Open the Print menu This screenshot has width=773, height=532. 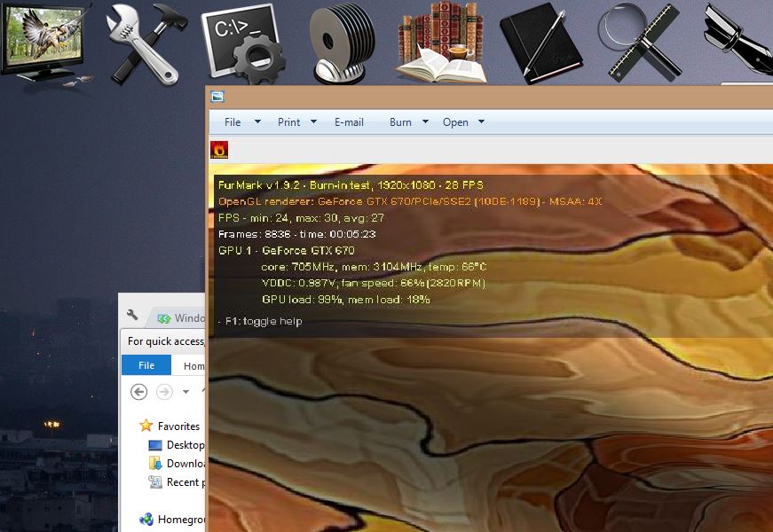[x=289, y=122]
